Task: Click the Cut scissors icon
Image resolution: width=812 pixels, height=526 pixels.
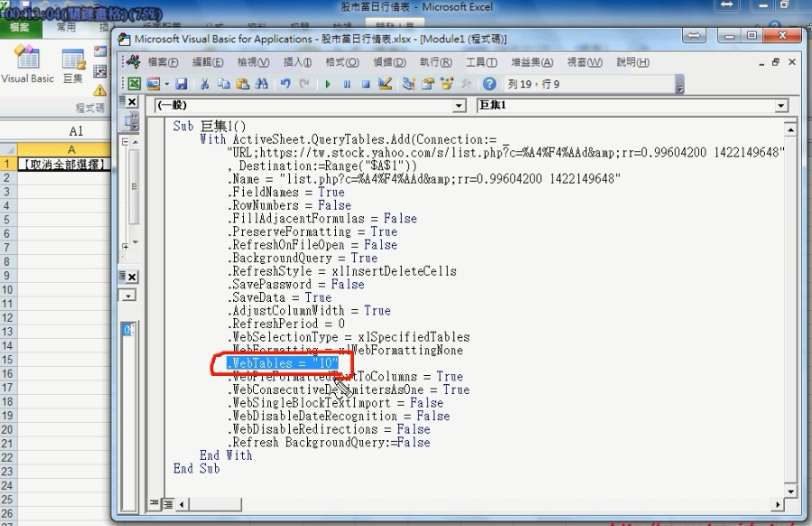Action: point(205,84)
